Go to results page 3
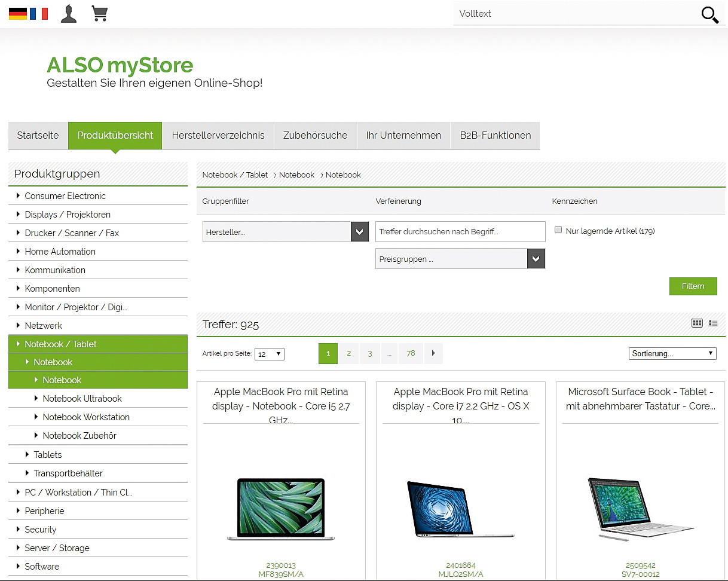Image resolution: width=728 pixels, height=581 pixels. click(x=370, y=353)
